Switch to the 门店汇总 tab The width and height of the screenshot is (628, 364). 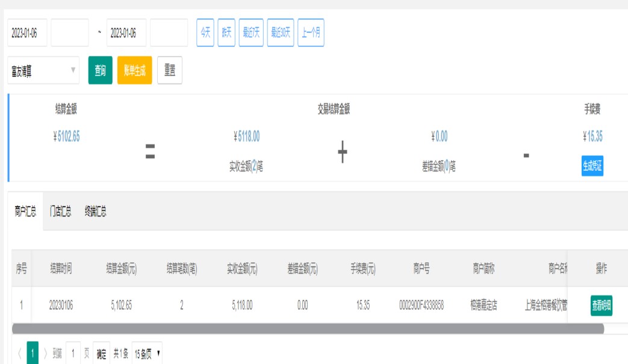coord(60,211)
